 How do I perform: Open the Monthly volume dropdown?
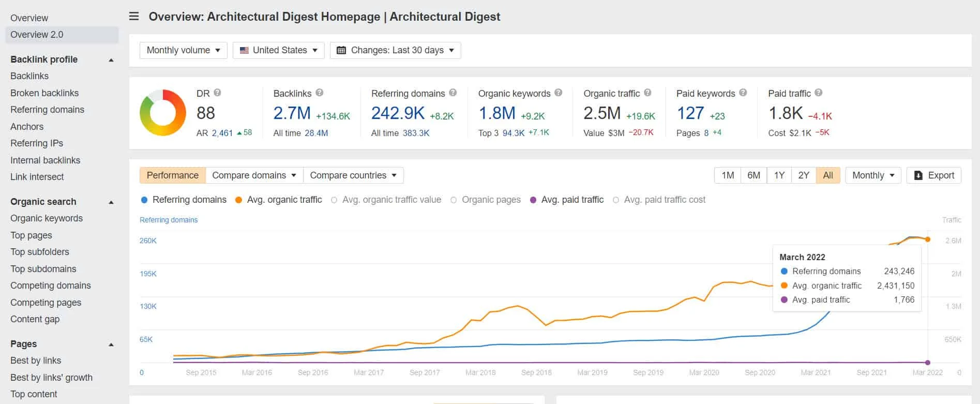[183, 50]
